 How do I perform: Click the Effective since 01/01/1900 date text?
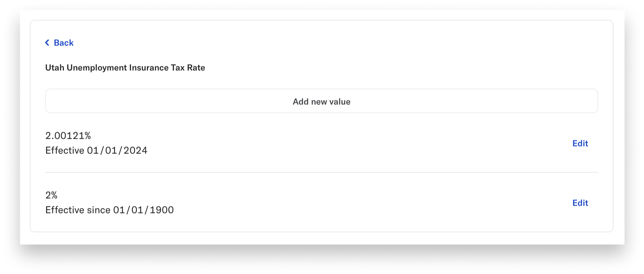coord(110,210)
